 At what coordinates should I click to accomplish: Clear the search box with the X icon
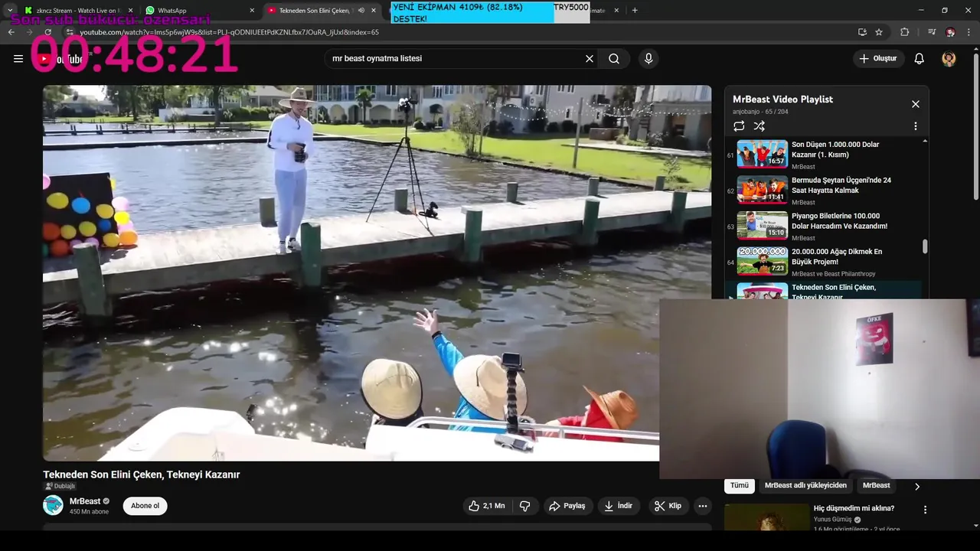[590, 59]
